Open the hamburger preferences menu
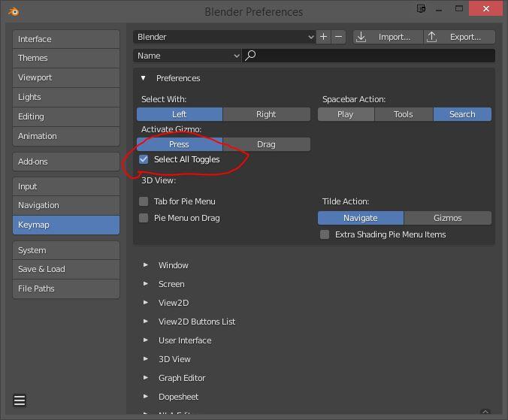This screenshot has height=420, width=508. (x=20, y=400)
